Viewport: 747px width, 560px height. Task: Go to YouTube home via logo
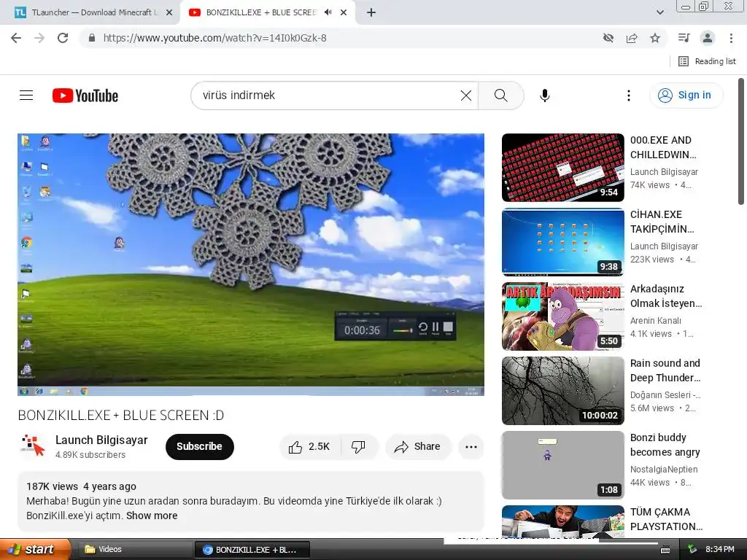[x=85, y=96]
